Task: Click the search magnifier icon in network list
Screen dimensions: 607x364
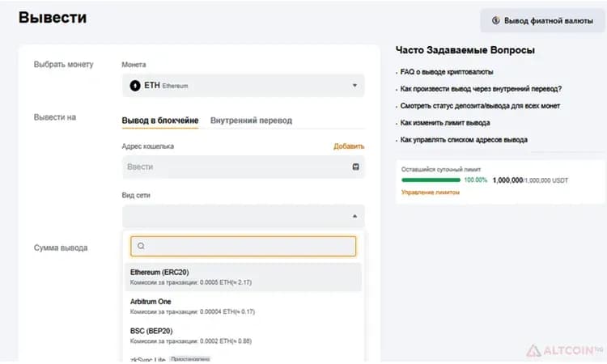Action: (x=141, y=246)
